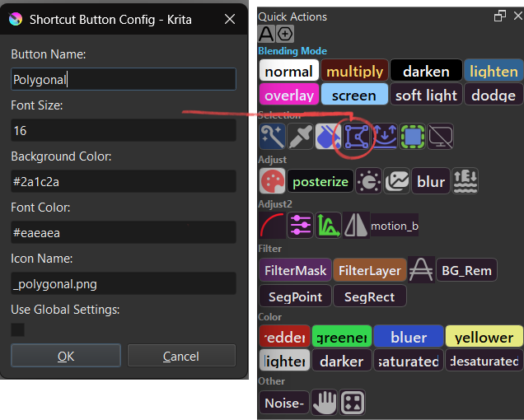524x420 pixels.
Task: Set blending mode to screen
Action: pos(354,95)
